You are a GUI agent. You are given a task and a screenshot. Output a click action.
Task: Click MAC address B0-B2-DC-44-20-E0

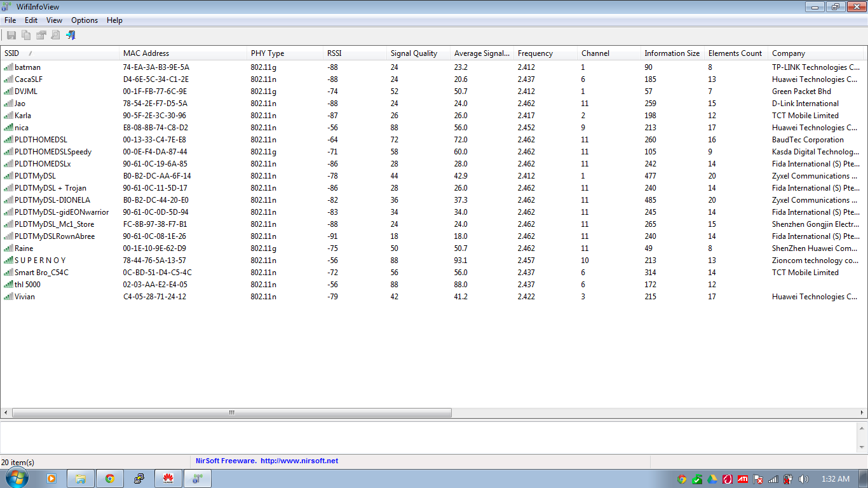[156, 200]
